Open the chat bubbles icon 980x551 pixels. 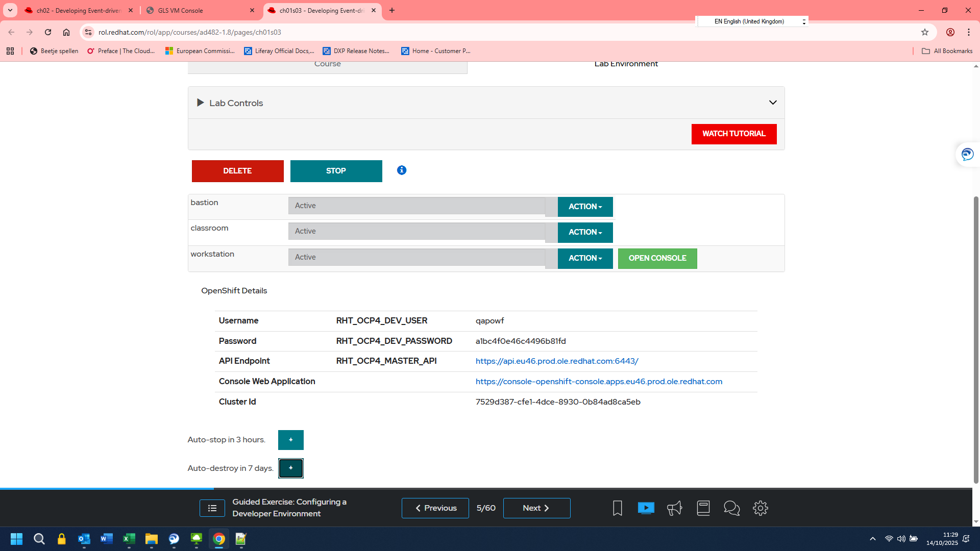tap(731, 508)
